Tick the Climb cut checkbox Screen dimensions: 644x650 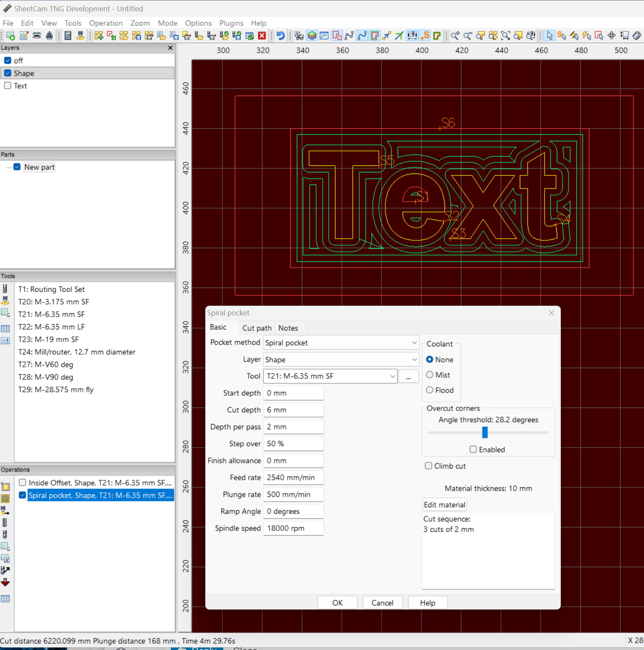429,466
